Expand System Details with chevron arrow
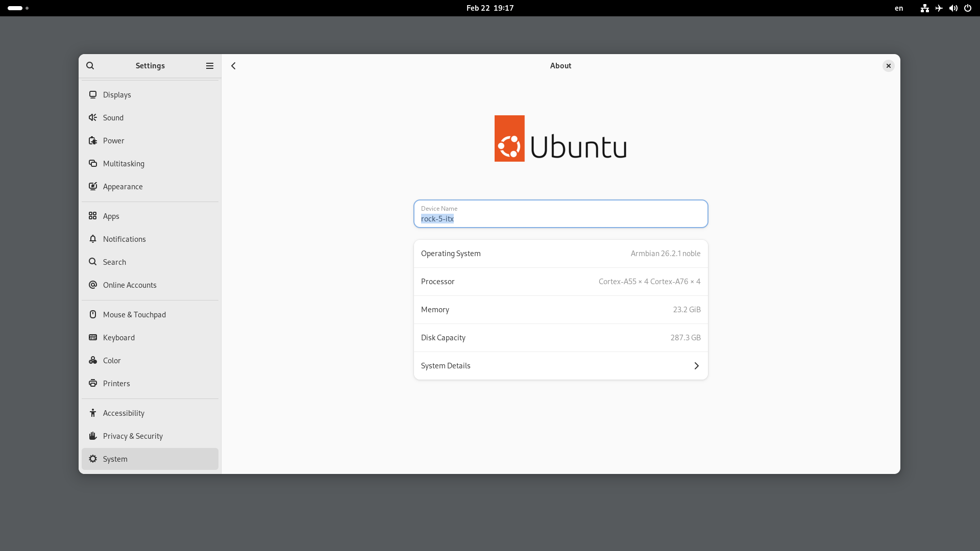The height and width of the screenshot is (551, 980). [x=696, y=366]
